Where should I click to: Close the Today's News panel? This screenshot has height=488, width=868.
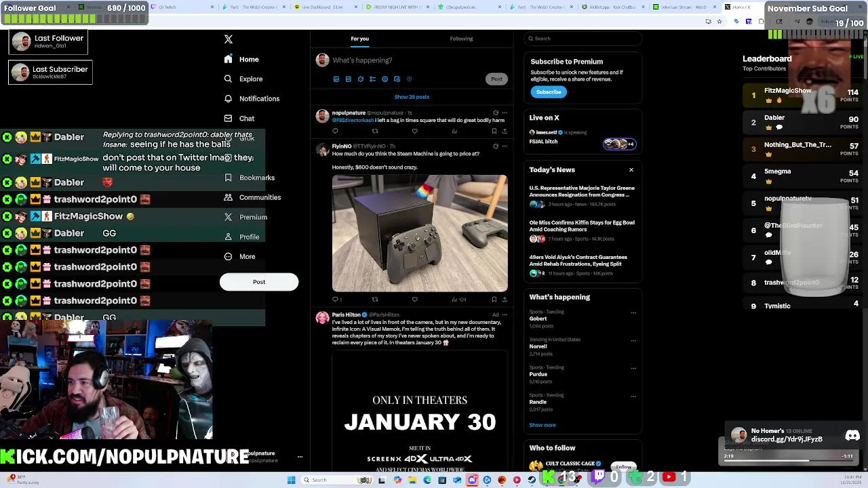[631, 170]
